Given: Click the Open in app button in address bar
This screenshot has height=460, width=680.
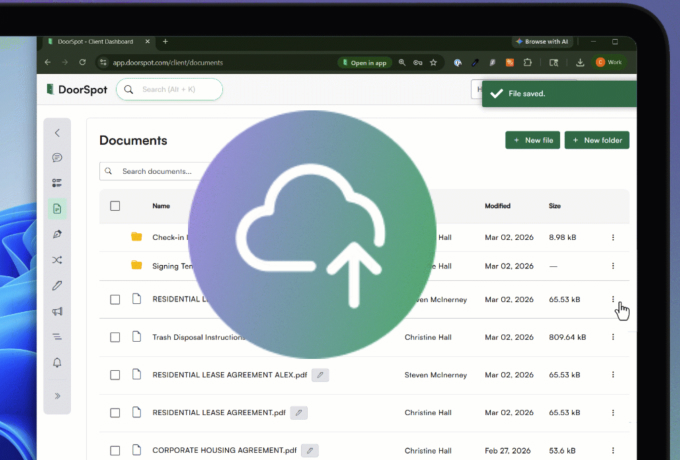Looking at the screenshot, I should (x=363, y=62).
